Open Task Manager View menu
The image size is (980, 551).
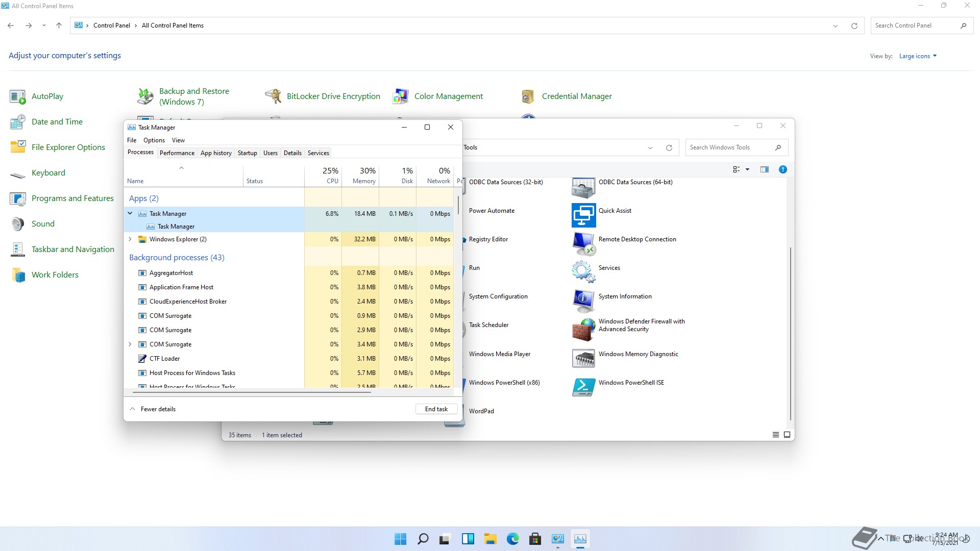[178, 140]
